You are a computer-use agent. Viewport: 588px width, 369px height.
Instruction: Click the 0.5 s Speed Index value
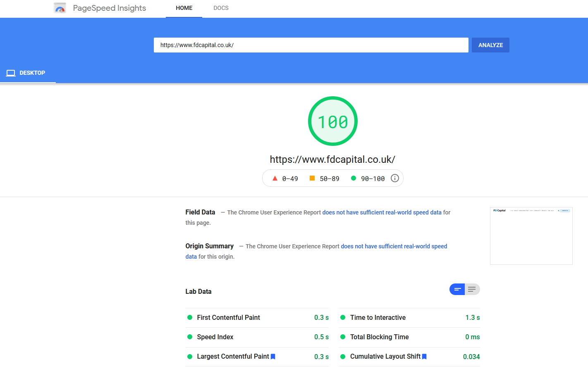[x=321, y=337]
